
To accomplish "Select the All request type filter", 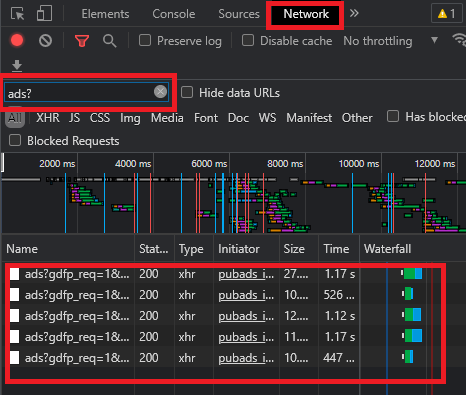I will pos(15,118).
